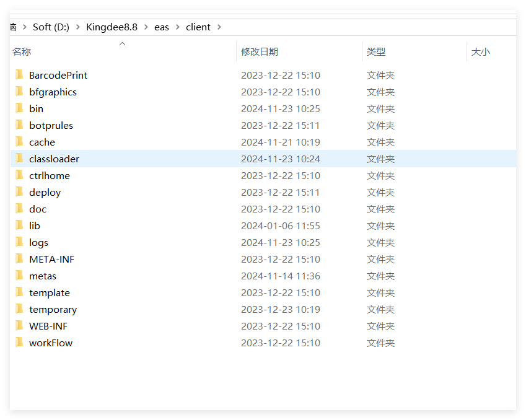Navigate to Soft (D:) in breadcrumb
This screenshot has width=526, height=420.
(51, 27)
